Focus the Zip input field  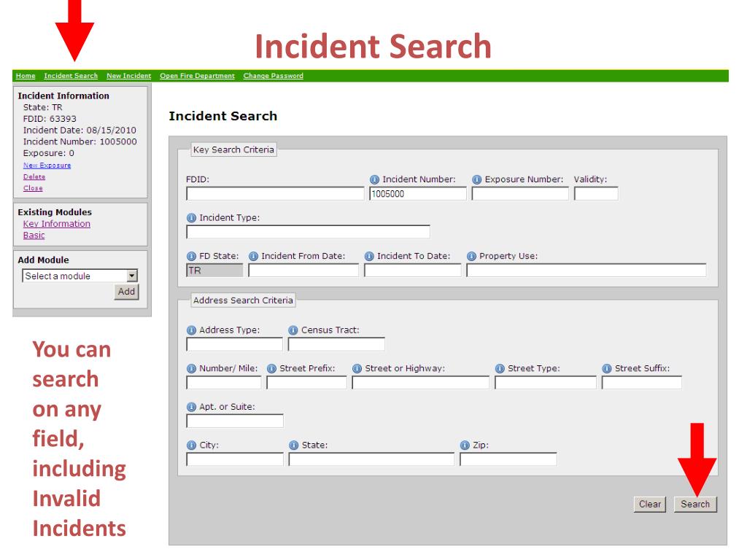508,459
